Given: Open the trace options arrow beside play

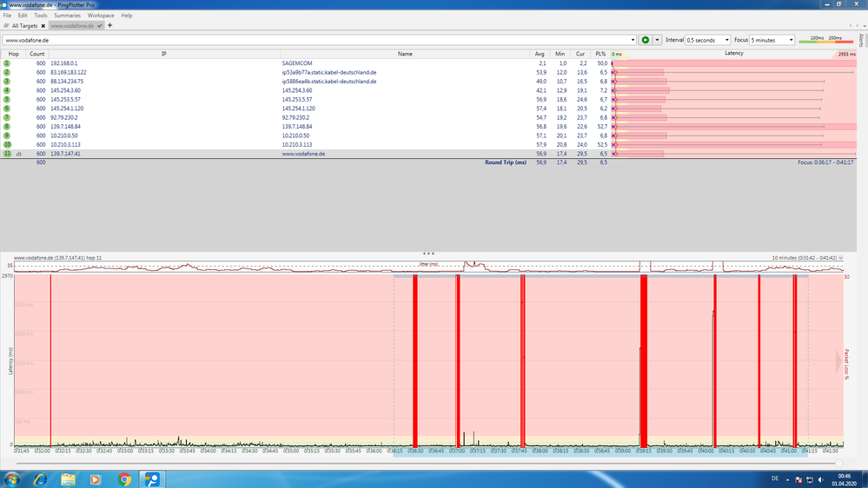Looking at the screenshot, I should 657,40.
